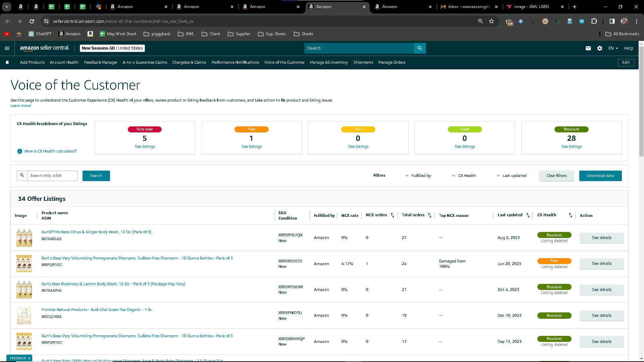Click the zoom magnifier icon in address bar
This screenshot has width=644, height=362.
click(480, 21)
